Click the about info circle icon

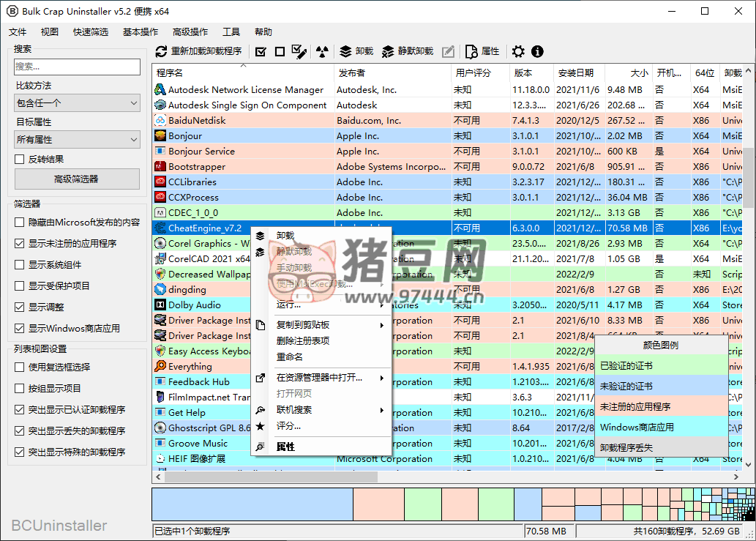pyautogui.click(x=537, y=51)
